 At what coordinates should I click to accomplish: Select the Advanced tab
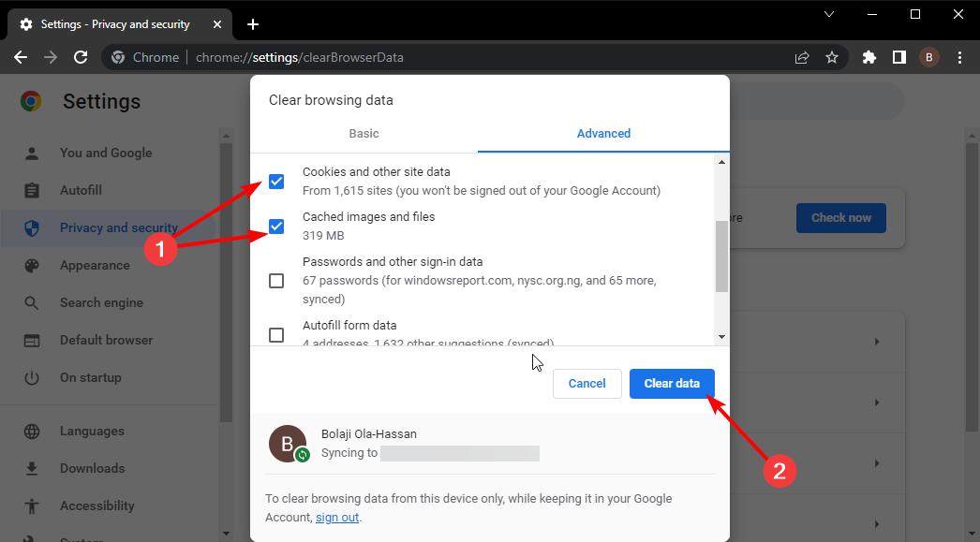[603, 133]
